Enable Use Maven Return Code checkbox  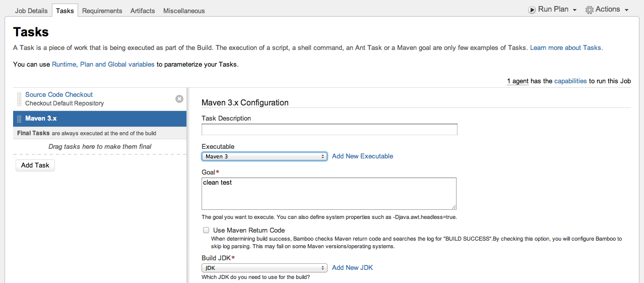tap(206, 230)
